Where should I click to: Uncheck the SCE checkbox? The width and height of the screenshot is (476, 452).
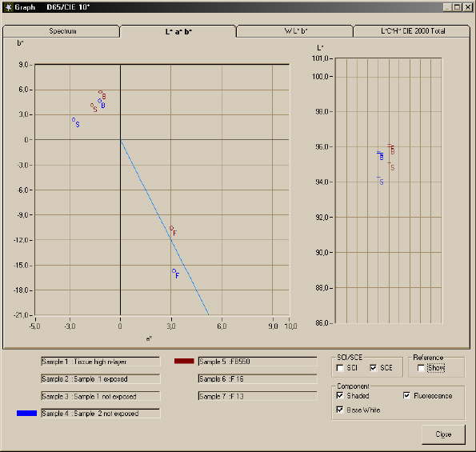coord(373,368)
